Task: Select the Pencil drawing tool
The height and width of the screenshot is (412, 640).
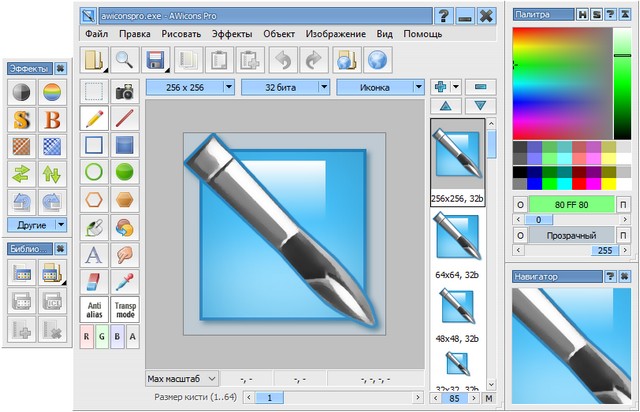Action: coord(95,119)
